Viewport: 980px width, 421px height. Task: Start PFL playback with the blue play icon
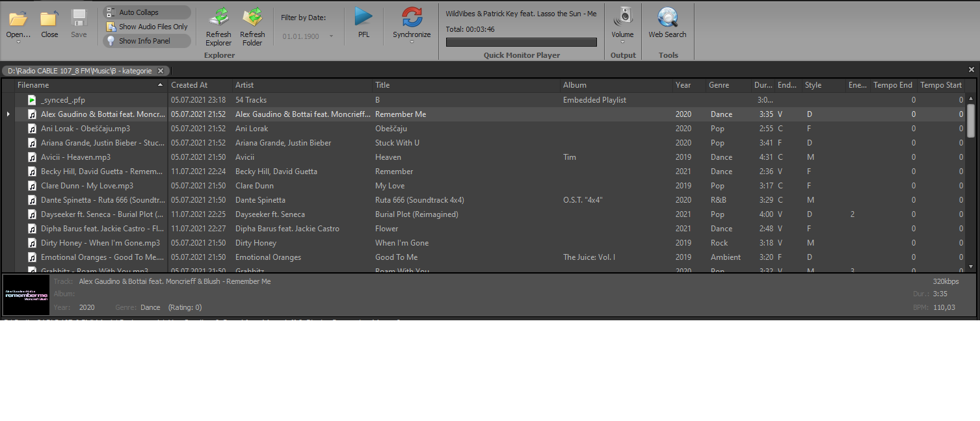[x=364, y=18]
